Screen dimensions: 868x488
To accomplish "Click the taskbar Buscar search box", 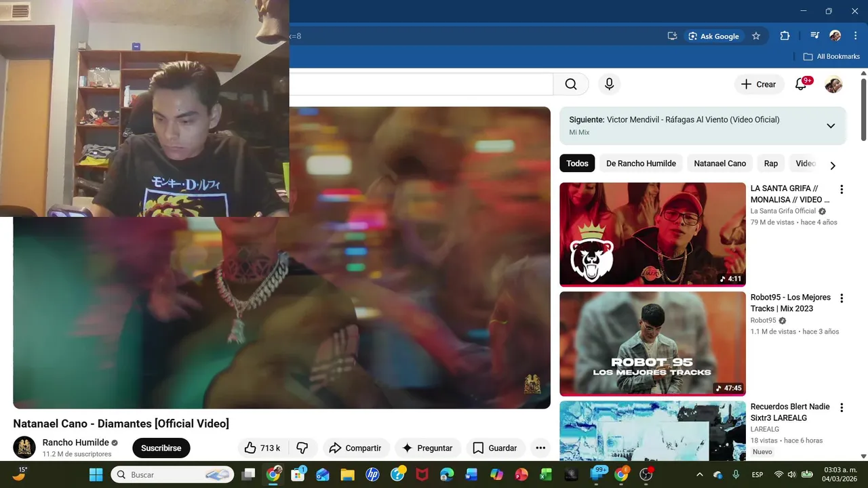I will (172, 474).
